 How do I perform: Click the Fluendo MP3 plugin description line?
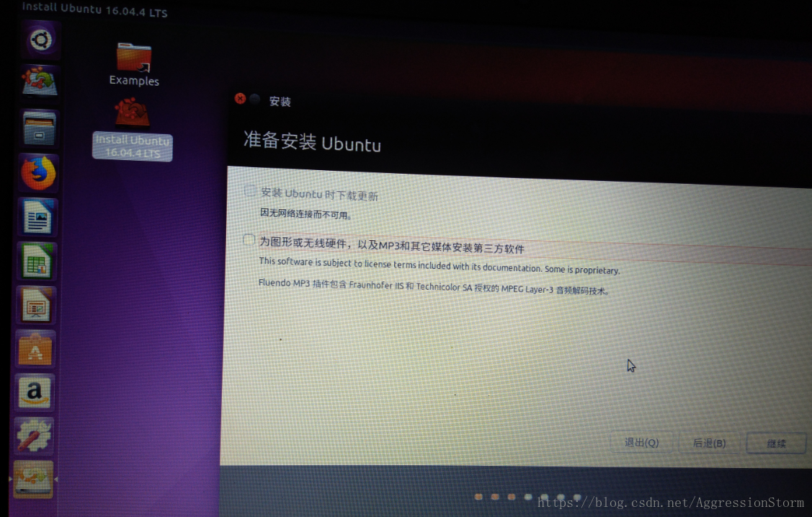tap(434, 286)
